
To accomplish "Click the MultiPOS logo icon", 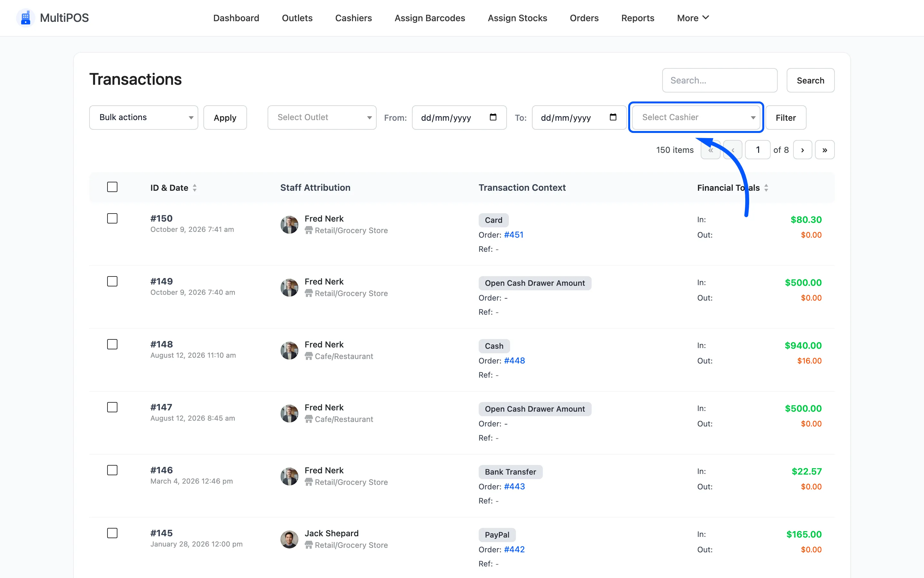I will pos(26,18).
